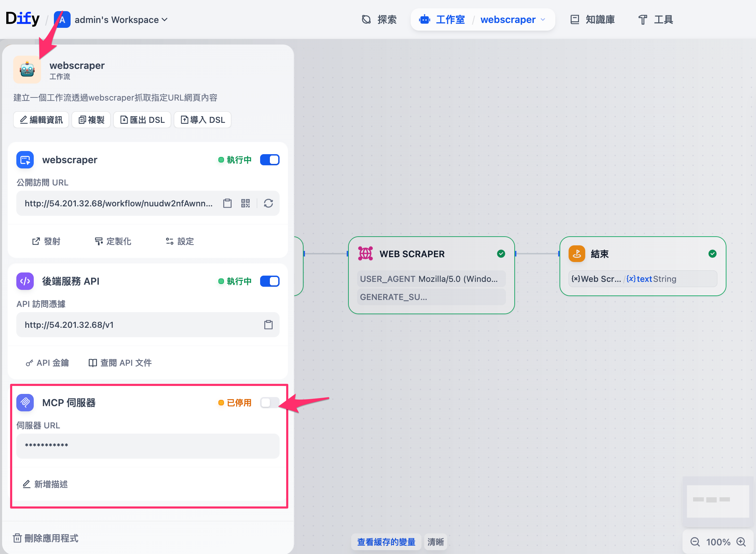Disable the webscraper web app toggle

pyautogui.click(x=270, y=160)
